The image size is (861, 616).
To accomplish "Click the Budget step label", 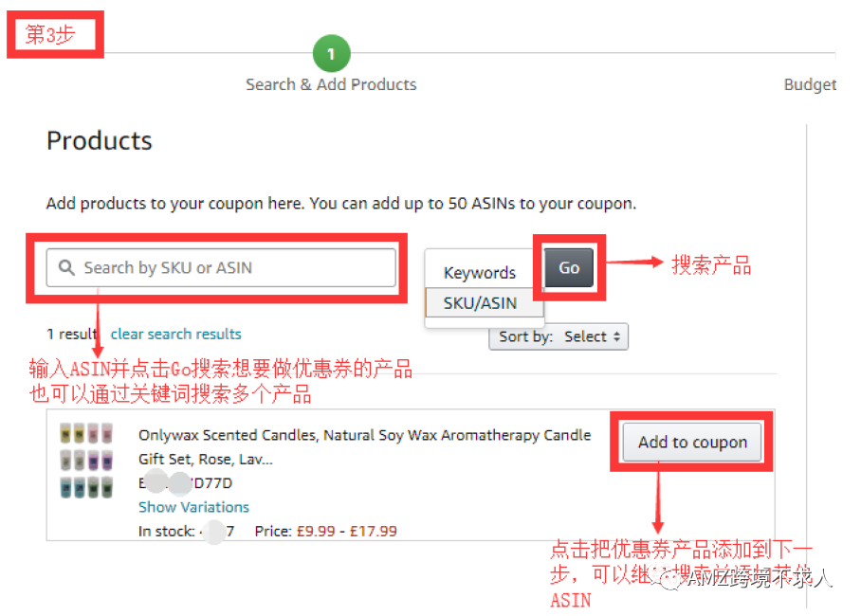I will click(811, 84).
